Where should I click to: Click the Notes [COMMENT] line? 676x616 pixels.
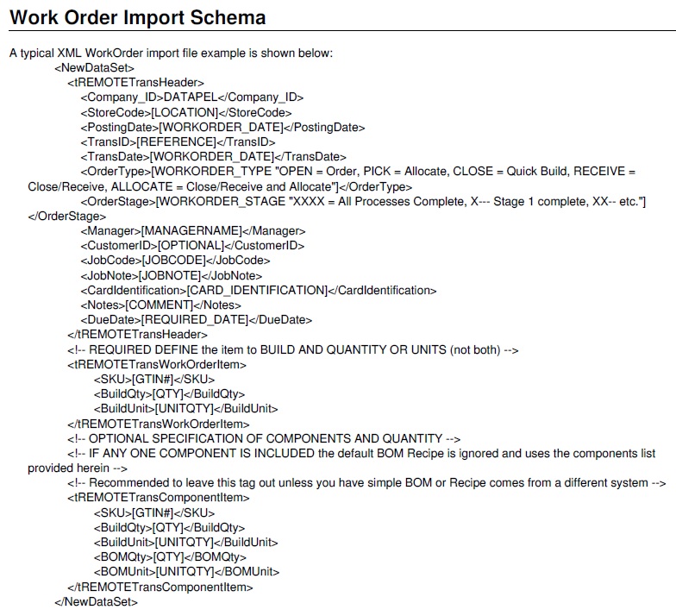point(160,305)
